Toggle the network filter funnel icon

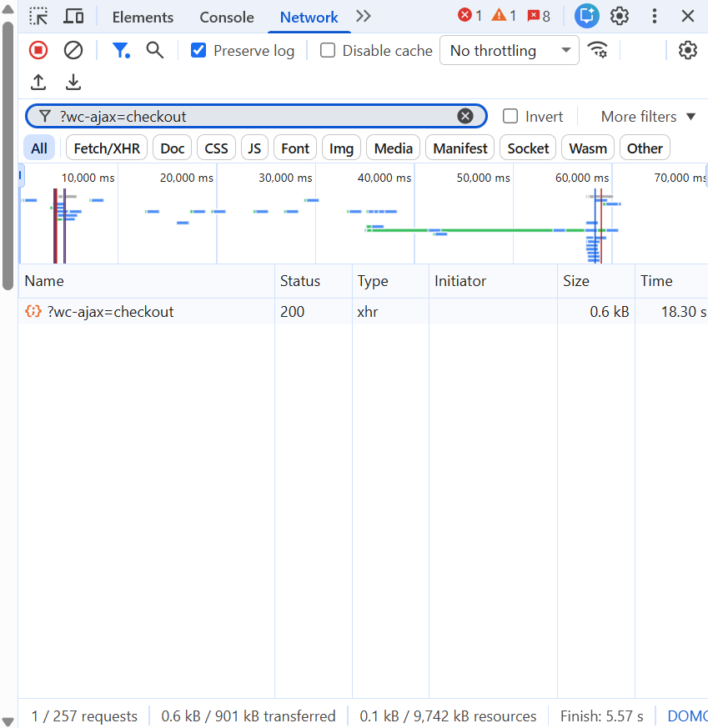tap(121, 51)
